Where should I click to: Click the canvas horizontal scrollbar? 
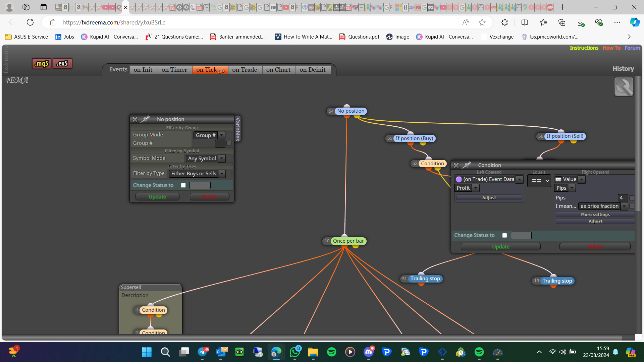(312, 337)
